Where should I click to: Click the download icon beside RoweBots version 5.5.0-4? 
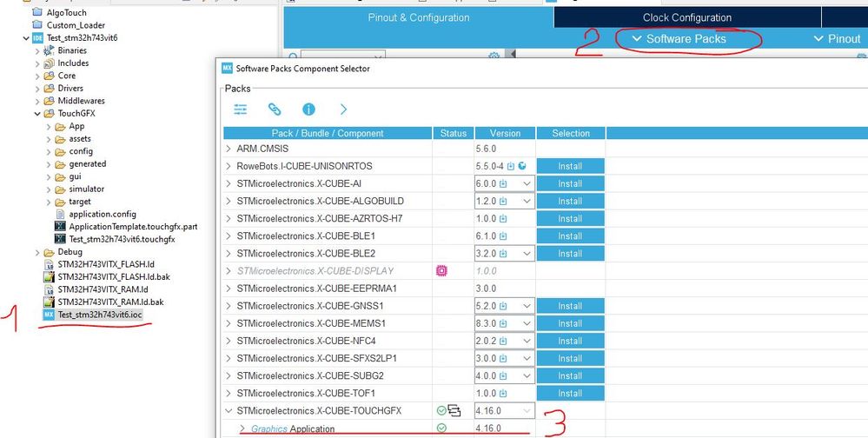tap(511, 166)
